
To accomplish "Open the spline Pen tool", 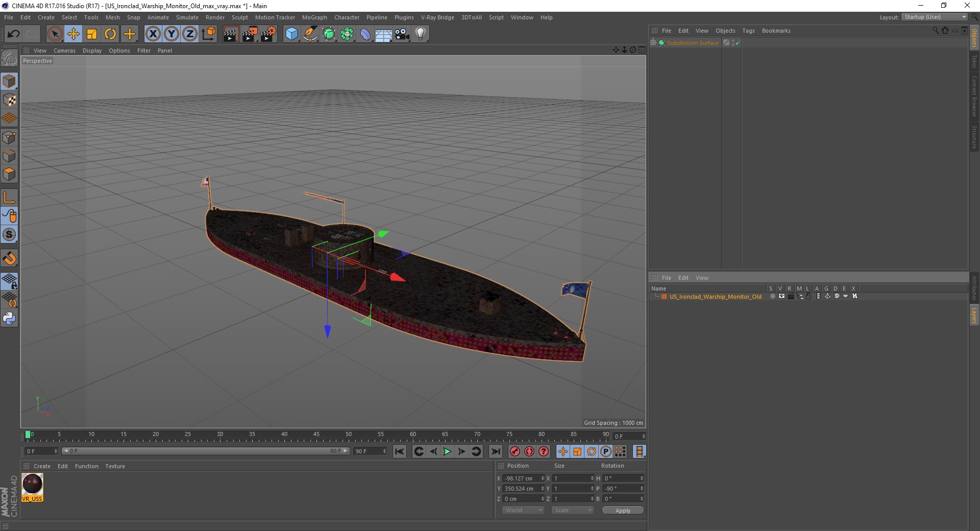I will [310, 34].
